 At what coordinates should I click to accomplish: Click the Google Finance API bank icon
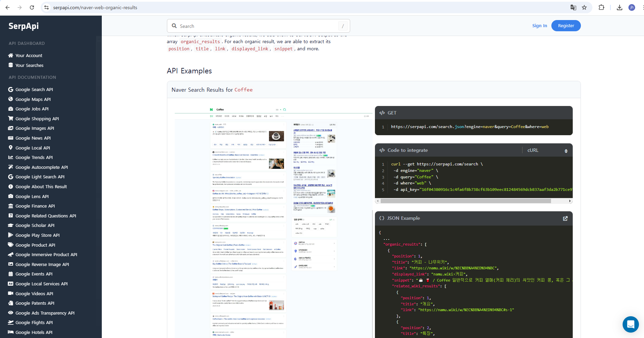click(11, 206)
